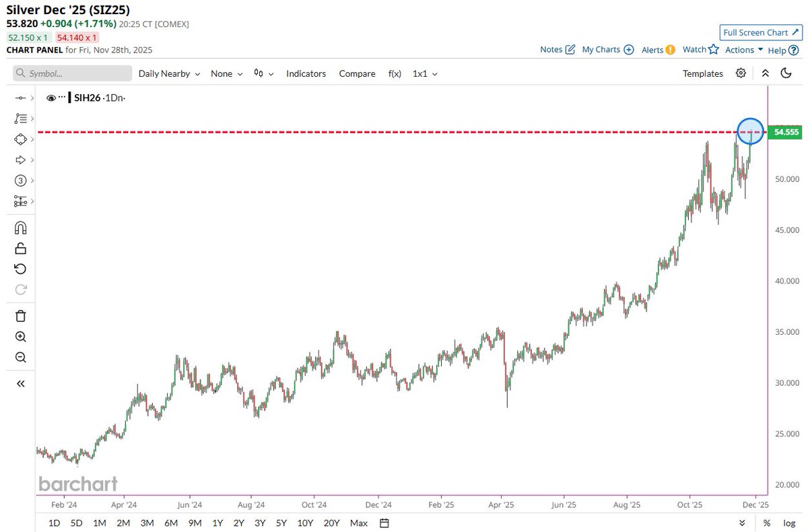This screenshot has width=808, height=532.
Task: Open the Full Screen Chart
Action: tap(760, 32)
